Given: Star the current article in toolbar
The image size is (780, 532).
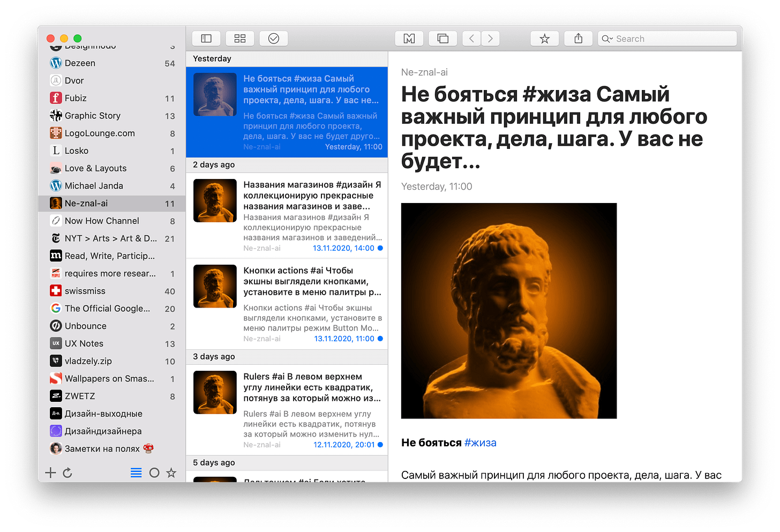Looking at the screenshot, I should tap(545, 39).
